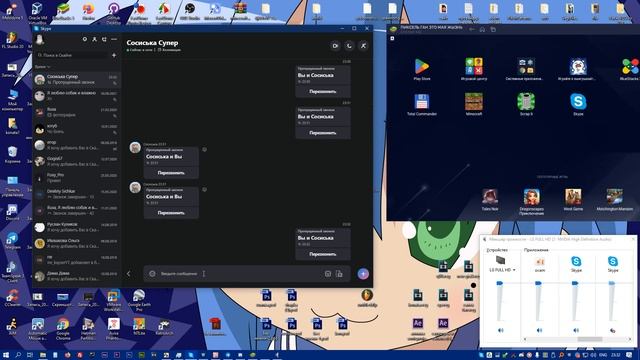This screenshot has height=360, width=640.
Task: Launch Minecraft in BlueStacks
Action: coord(474,104)
